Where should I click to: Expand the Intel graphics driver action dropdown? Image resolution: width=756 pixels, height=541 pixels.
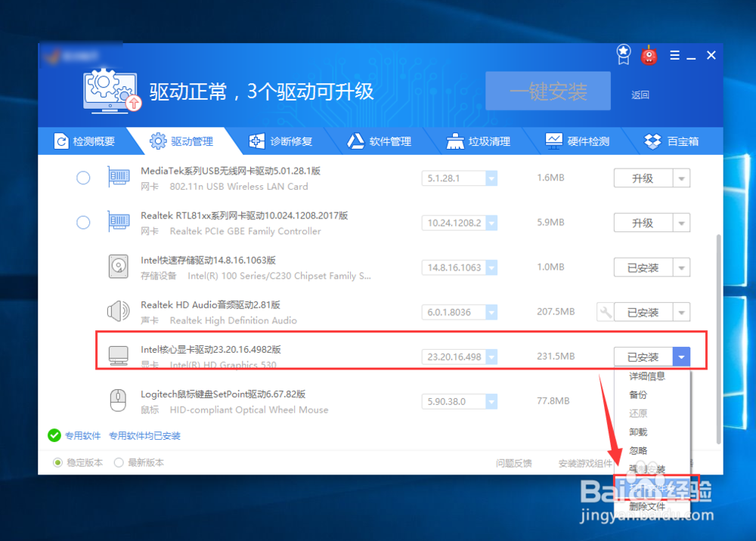681,356
